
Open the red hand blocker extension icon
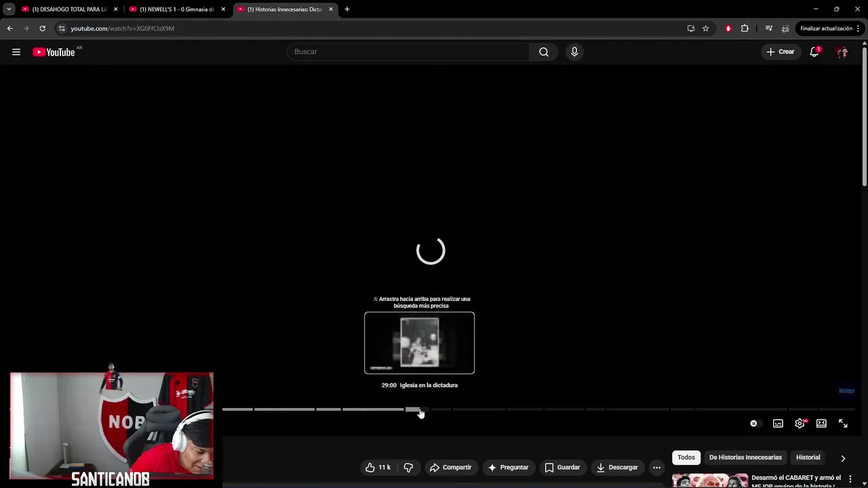click(728, 28)
